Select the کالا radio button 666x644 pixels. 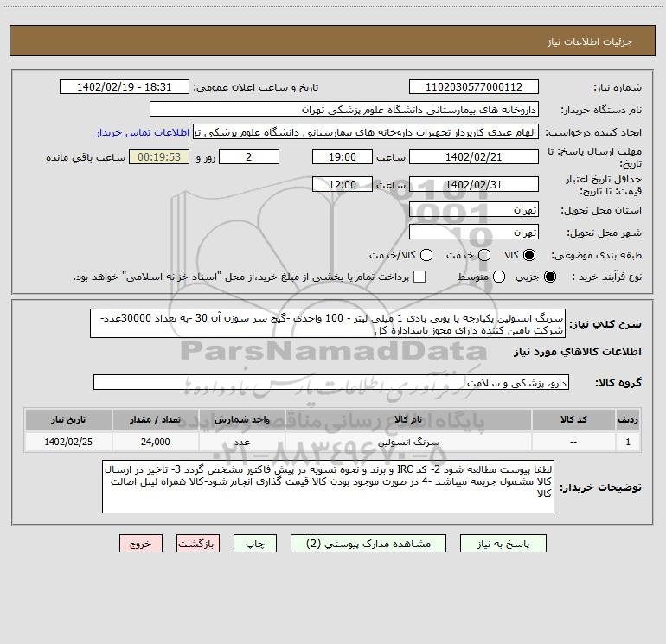coord(529,256)
